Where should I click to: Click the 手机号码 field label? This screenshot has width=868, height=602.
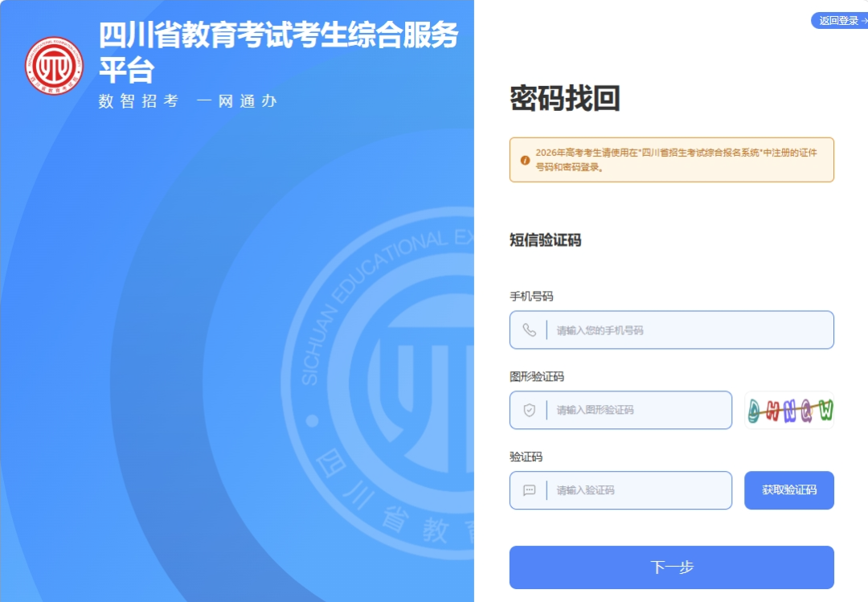point(531,297)
